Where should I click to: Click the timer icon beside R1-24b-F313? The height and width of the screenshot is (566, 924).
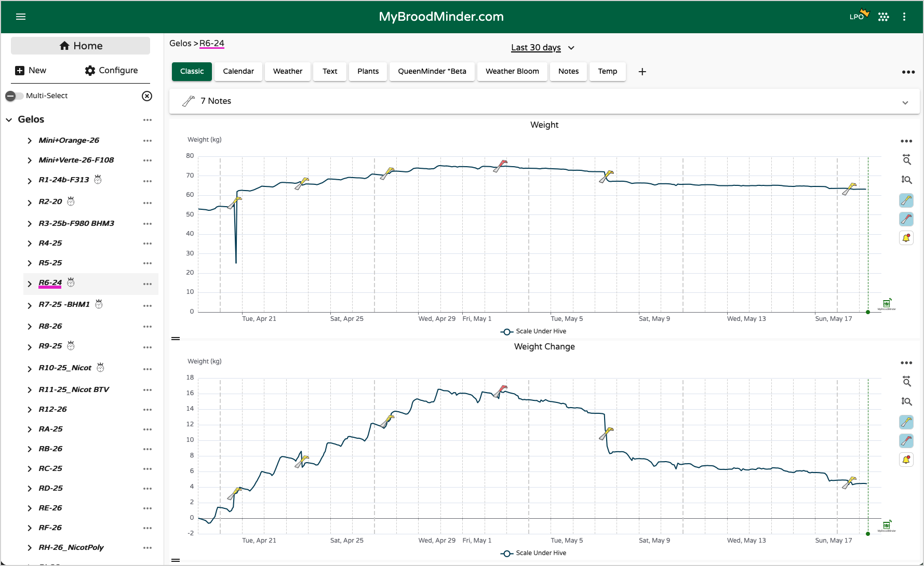pos(98,179)
